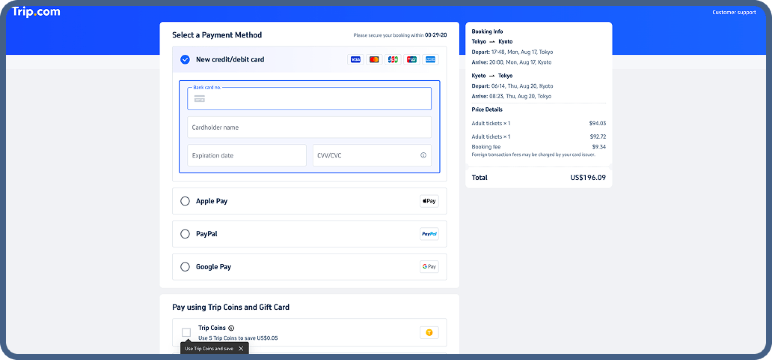Click the Booking fee $9.34 amount
The width and height of the screenshot is (772, 360).
(x=599, y=147)
